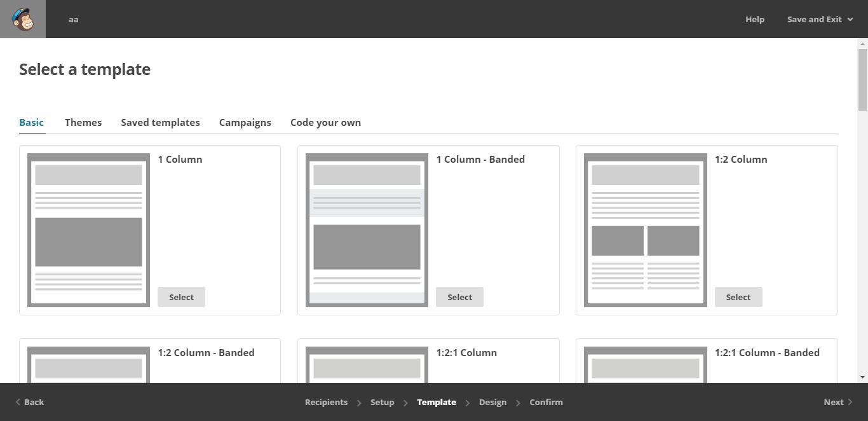Expand the Save and Exit chevron
Image resolution: width=868 pixels, height=421 pixels.
[x=850, y=19]
